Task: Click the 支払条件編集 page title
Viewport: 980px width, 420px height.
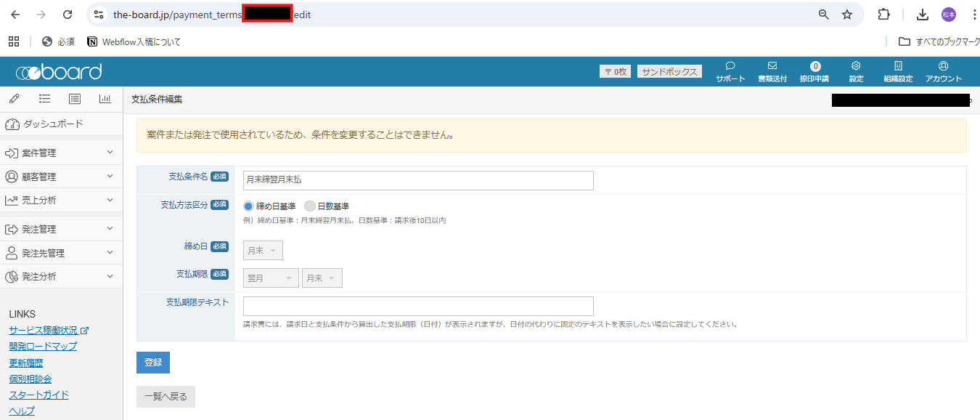Action: click(157, 100)
